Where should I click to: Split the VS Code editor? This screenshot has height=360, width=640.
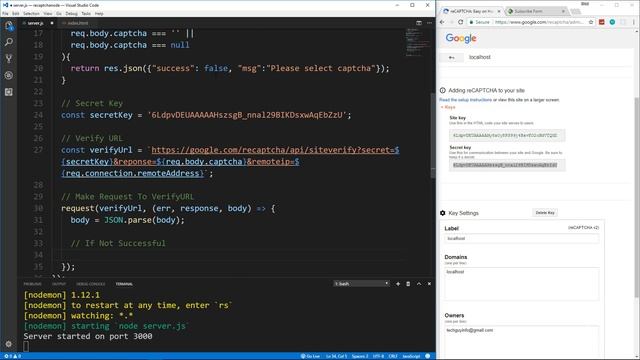(x=419, y=23)
